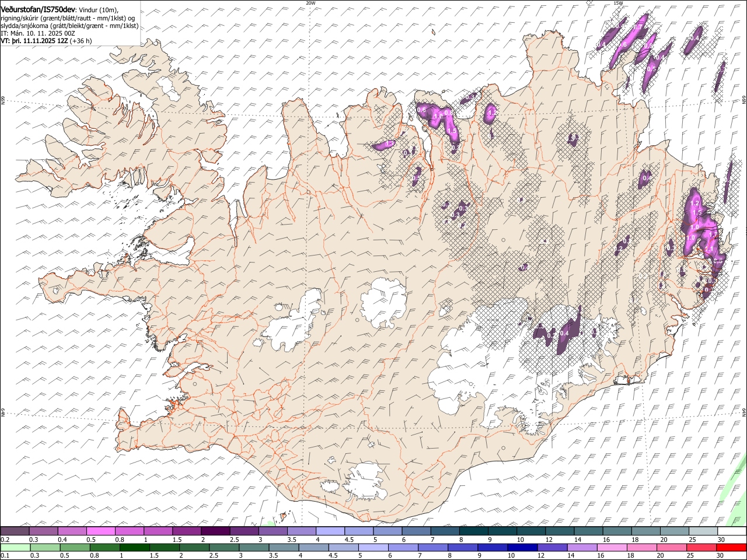Viewport: 747px width, 560px height.
Task: Click upper legend swatch between 3 and 3.5
Action: click(x=273, y=531)
